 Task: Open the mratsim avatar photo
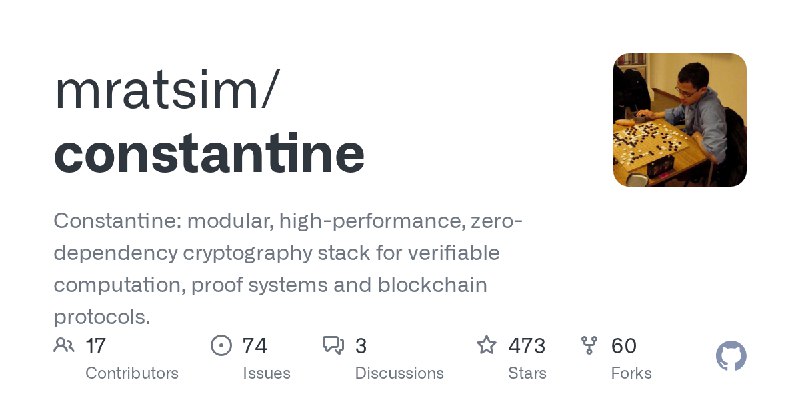click(680, 120)
